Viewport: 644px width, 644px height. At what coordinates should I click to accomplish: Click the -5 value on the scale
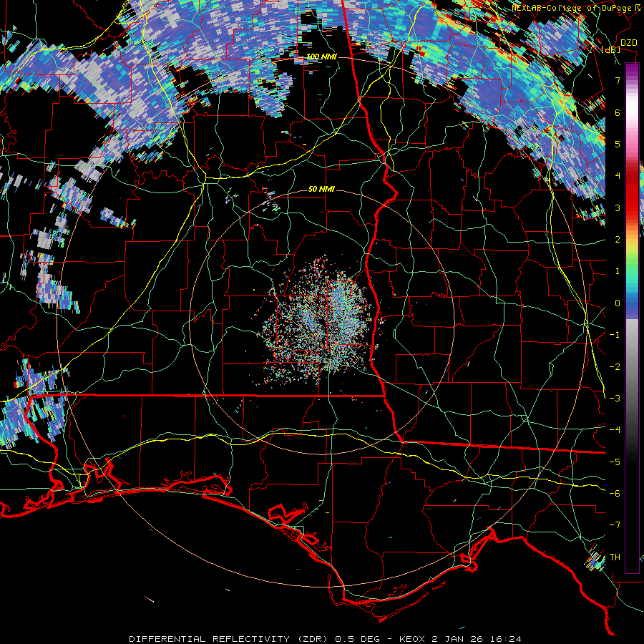click(x=615, y=462)
